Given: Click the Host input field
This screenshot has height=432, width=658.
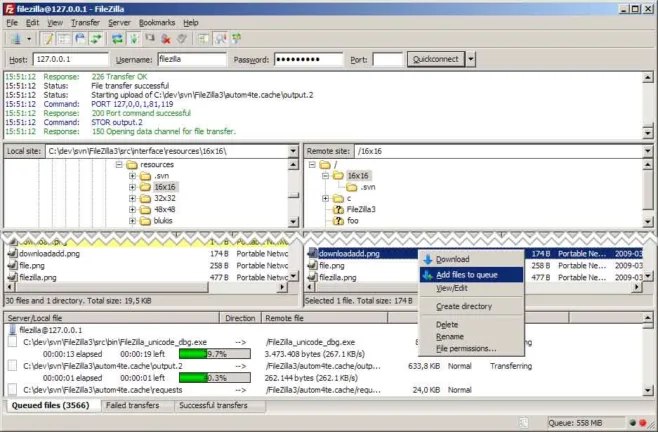Looking at the screenshot, I should (70, 59).
